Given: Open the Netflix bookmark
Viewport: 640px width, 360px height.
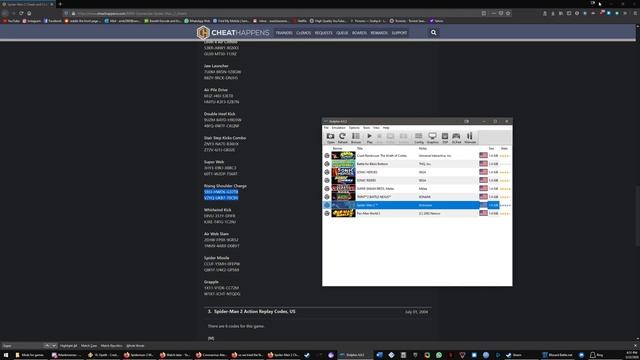Looking at the screenshot, I should pos(300,20).
